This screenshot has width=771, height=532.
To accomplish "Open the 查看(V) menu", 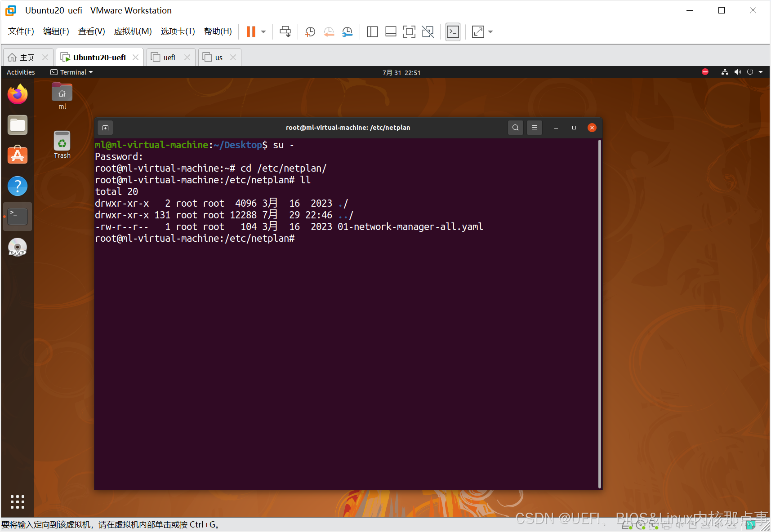I will pyautogui.click(x=92, y=31).
